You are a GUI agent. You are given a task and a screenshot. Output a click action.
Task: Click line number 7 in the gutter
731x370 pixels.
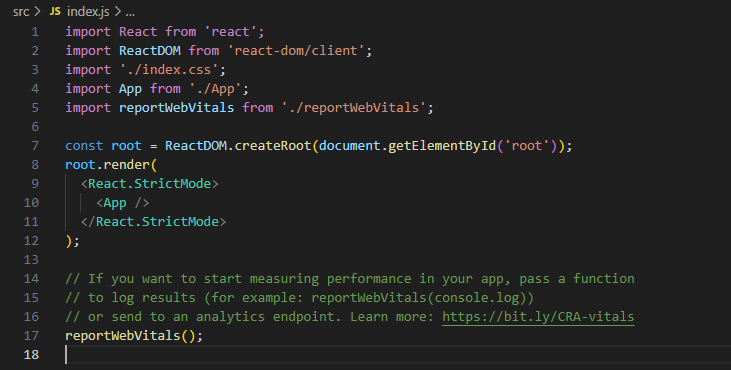point(35,146)
